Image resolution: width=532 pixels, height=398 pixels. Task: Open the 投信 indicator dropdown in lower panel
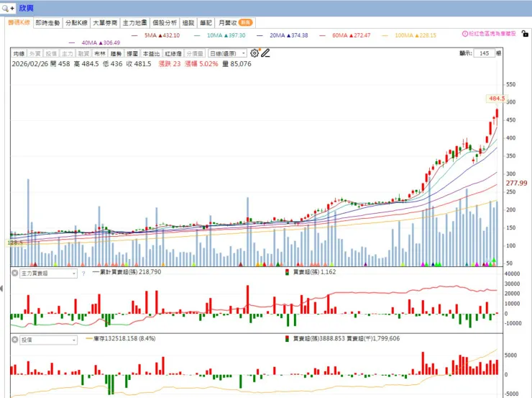pos(48,340)
